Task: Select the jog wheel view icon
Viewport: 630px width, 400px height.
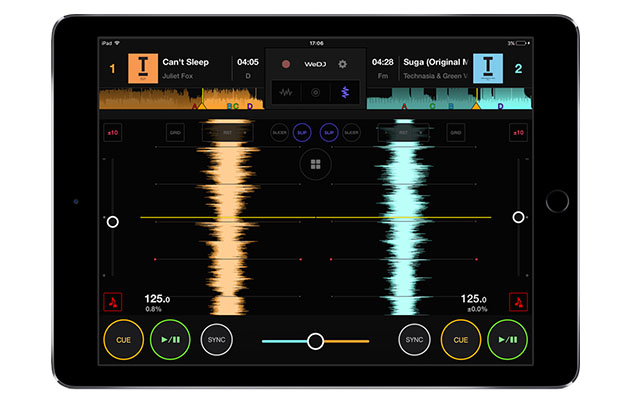Action: pyautogui.click(x=315, y=92)
